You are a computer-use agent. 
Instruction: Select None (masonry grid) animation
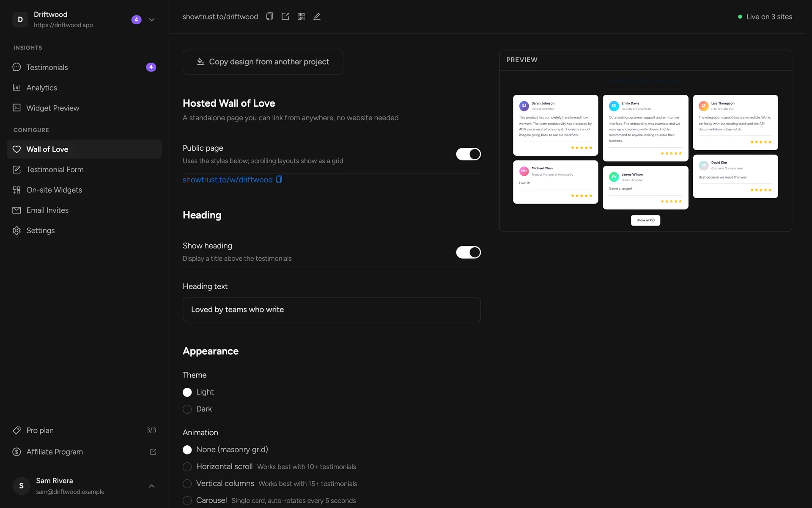click(187, 450)
